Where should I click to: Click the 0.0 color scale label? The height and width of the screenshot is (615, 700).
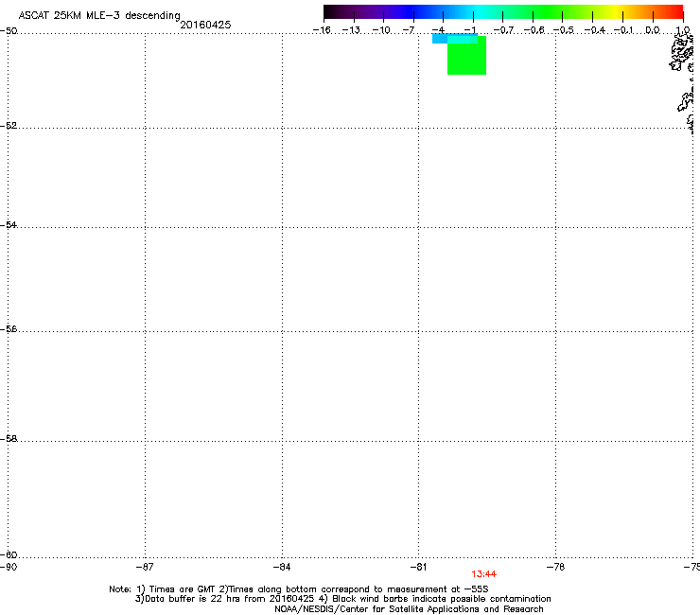point(653,30)
